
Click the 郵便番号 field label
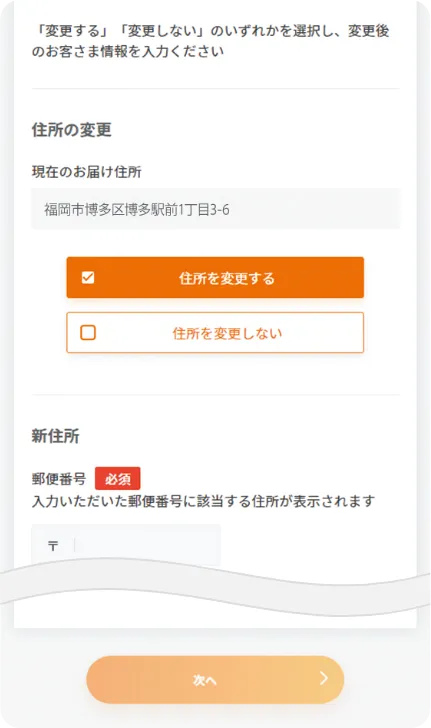[59, 479]
